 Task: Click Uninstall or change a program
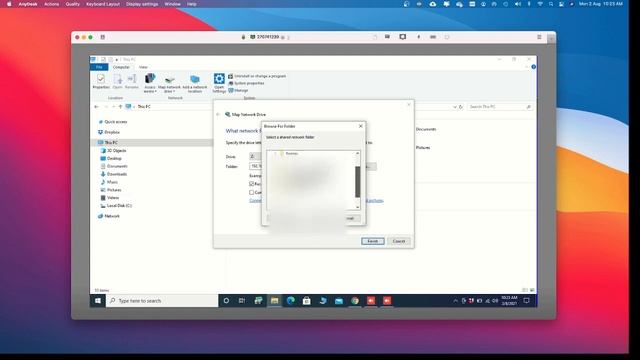tap(257, 76)
